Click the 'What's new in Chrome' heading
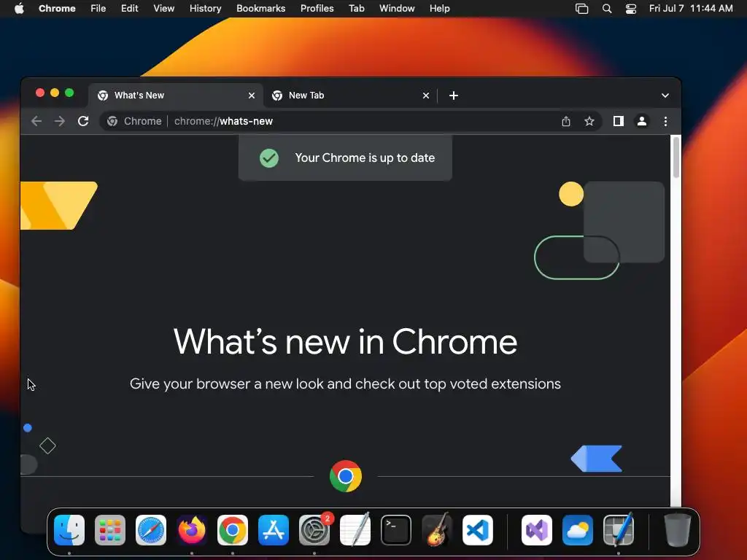This screenshot has width=747, height=560. tap(345, 342)
